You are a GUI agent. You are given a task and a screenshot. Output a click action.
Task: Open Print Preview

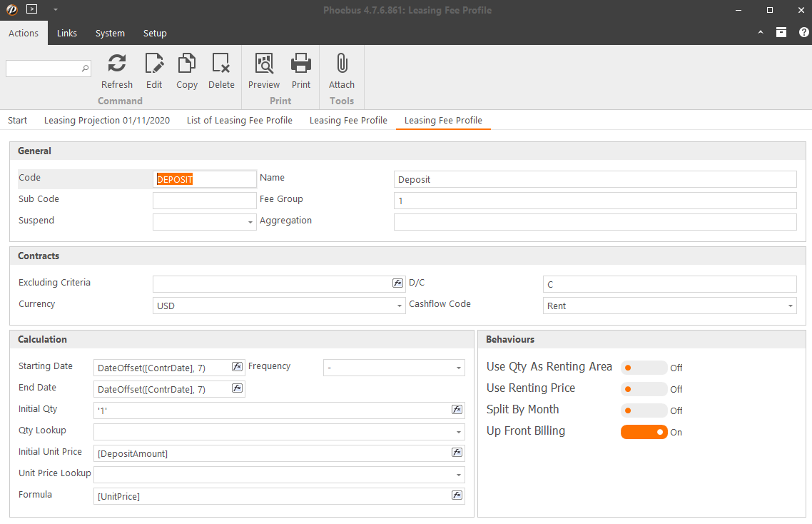[x=264, y=65]
